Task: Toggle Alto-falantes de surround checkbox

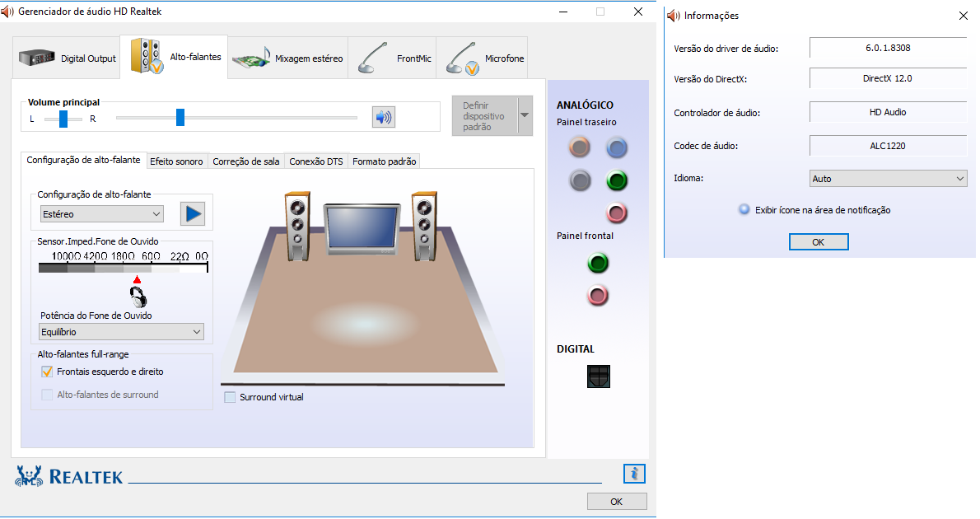Action: click(x=47, y=395)
